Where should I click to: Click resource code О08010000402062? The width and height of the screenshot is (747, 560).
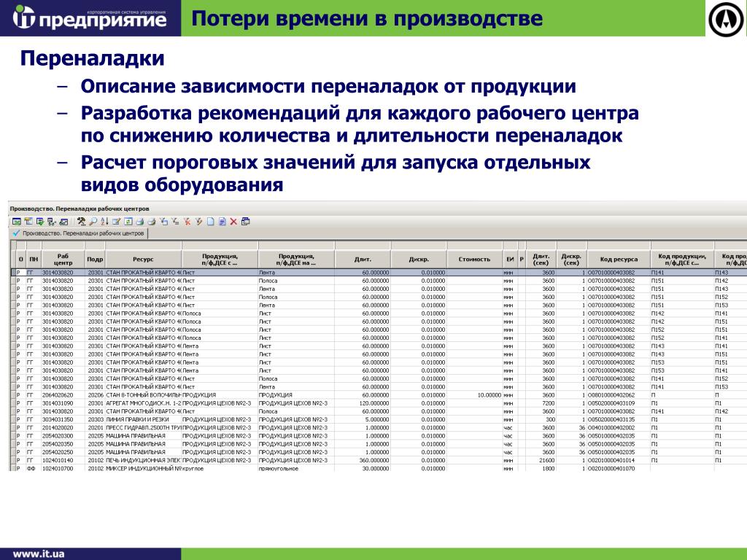(611, 395)
